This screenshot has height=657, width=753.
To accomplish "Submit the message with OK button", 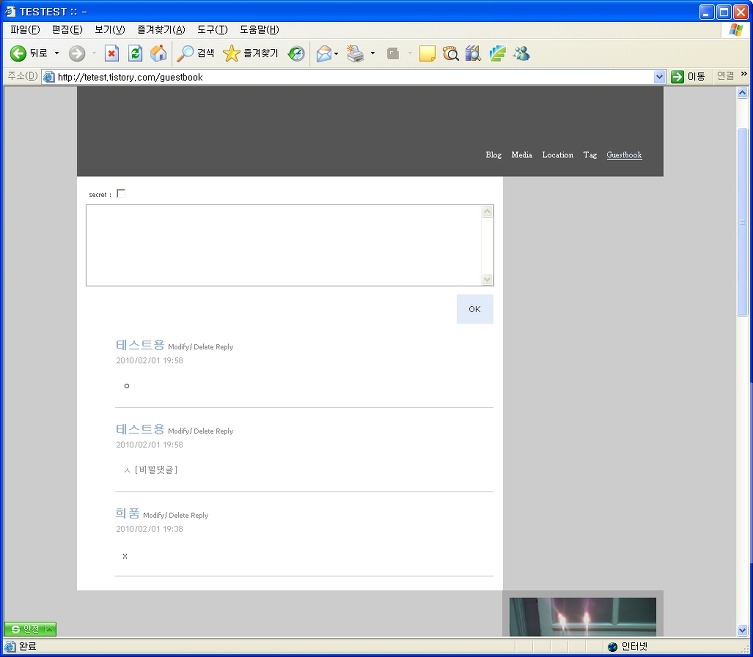I will point(474,309).
